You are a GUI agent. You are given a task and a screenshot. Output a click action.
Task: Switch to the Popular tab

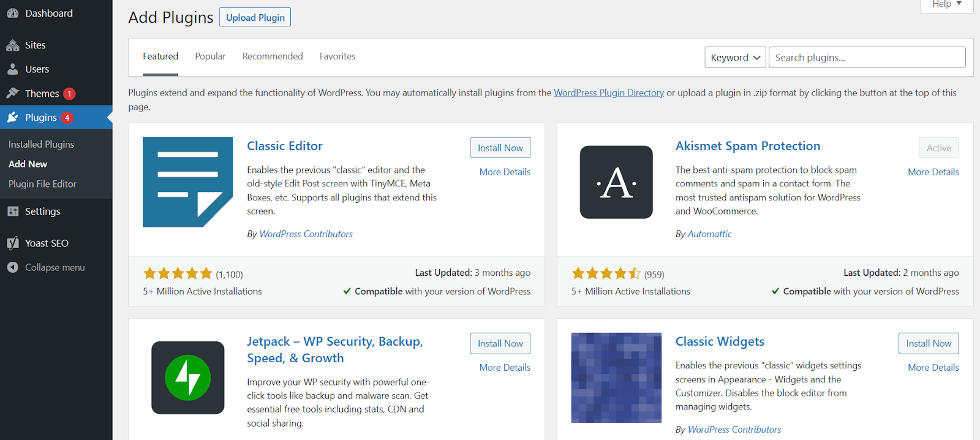pyautogui.click(x=210, y=56)
